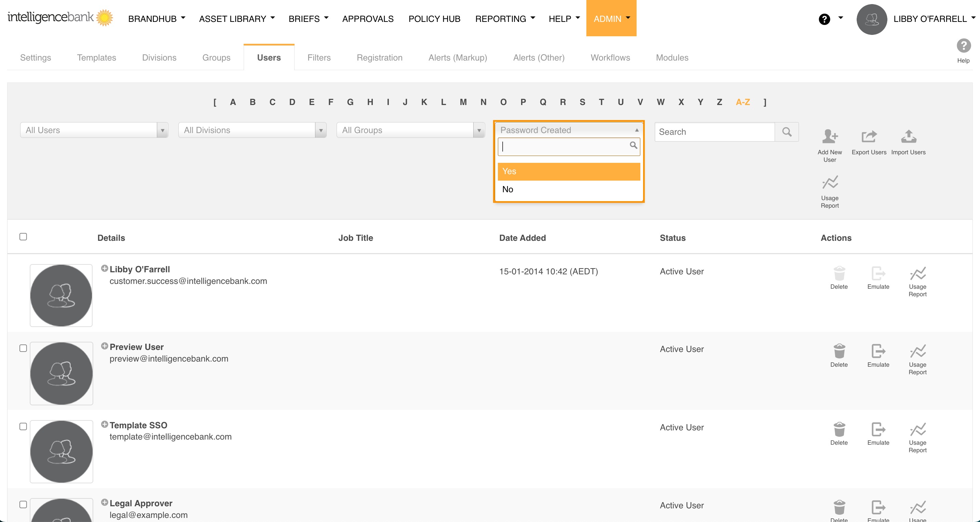Click inside the Search field
The width and height of the screenshot is (980, 522).
(x=711, y=132)
